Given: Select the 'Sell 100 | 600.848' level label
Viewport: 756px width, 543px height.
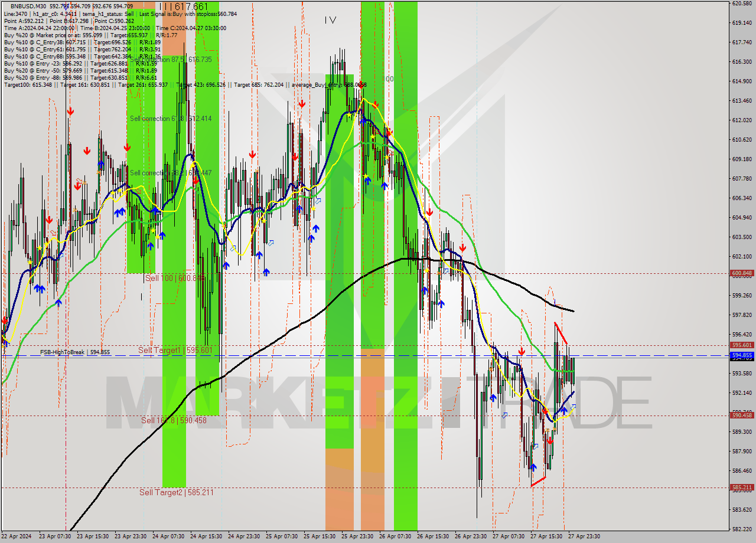Looking at the screenshot, I should tap(175, 277).
